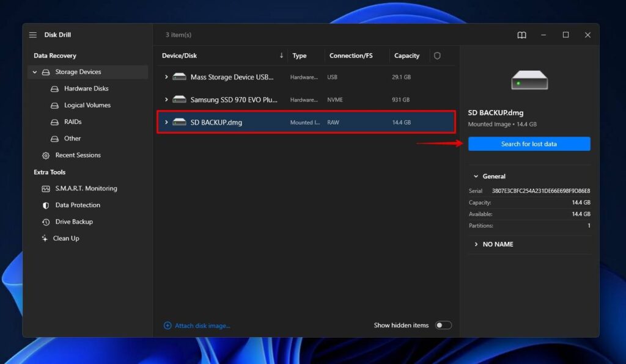Enable Show hidden items
The width and height of the screenshot is (626, 364).
(443, 325)
